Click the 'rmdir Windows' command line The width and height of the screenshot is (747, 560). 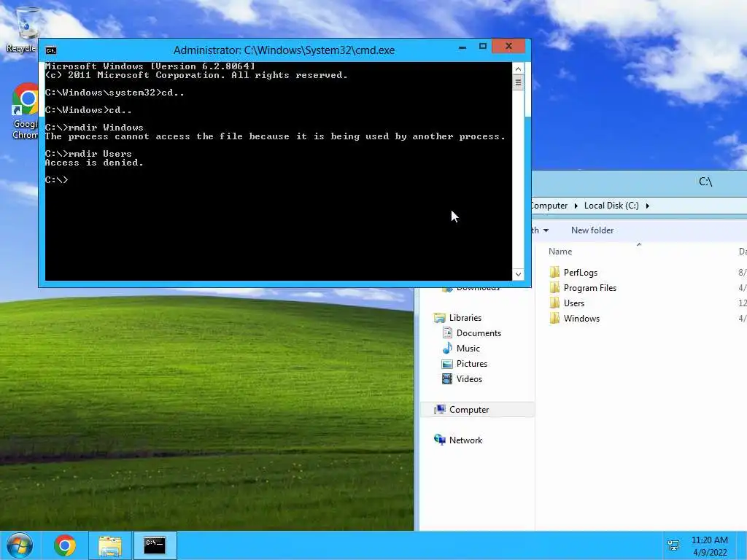[x=94, y=127]
